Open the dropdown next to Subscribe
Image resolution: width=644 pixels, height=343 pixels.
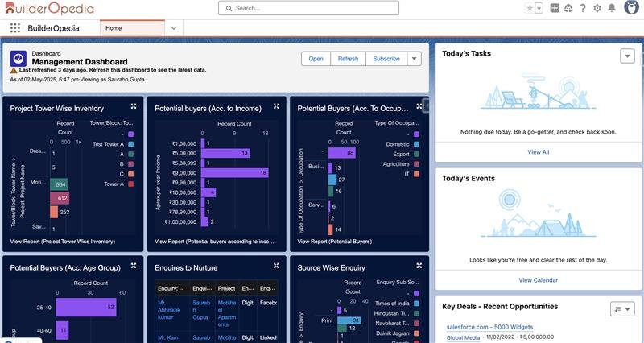414,59
